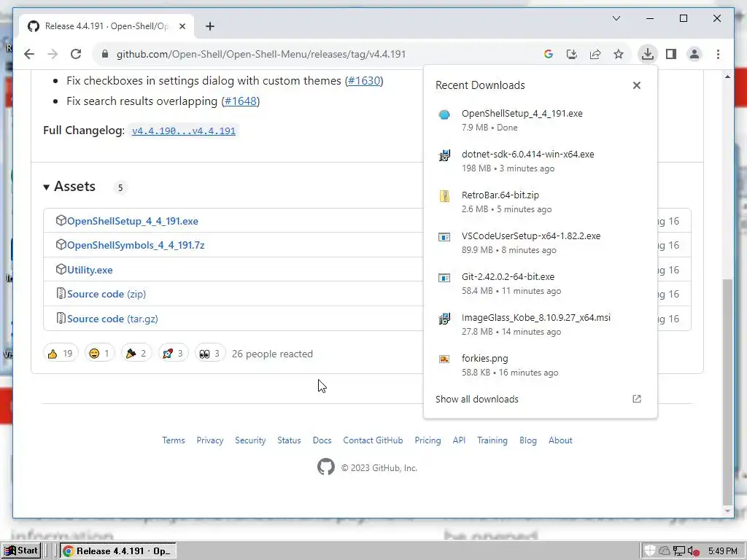Open Privacy footer link
Viewport: 747px width, 560px height.
point(210,440)
